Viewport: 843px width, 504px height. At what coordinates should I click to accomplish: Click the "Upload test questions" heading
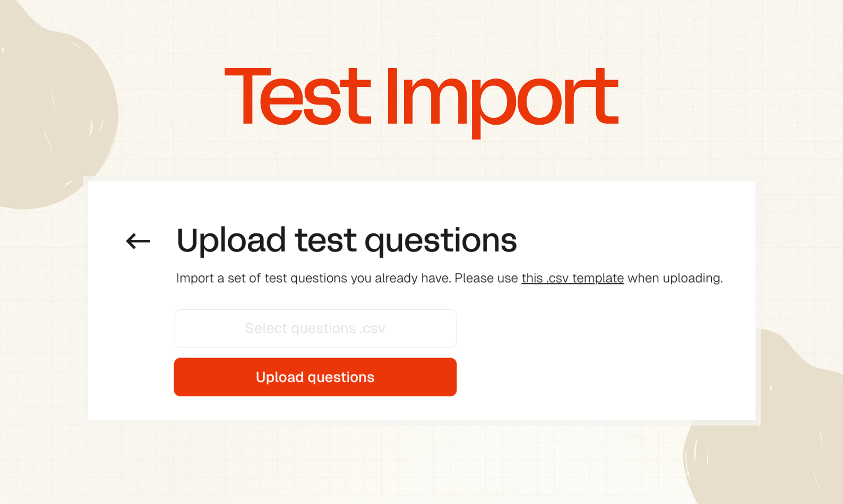coord(346,240)
